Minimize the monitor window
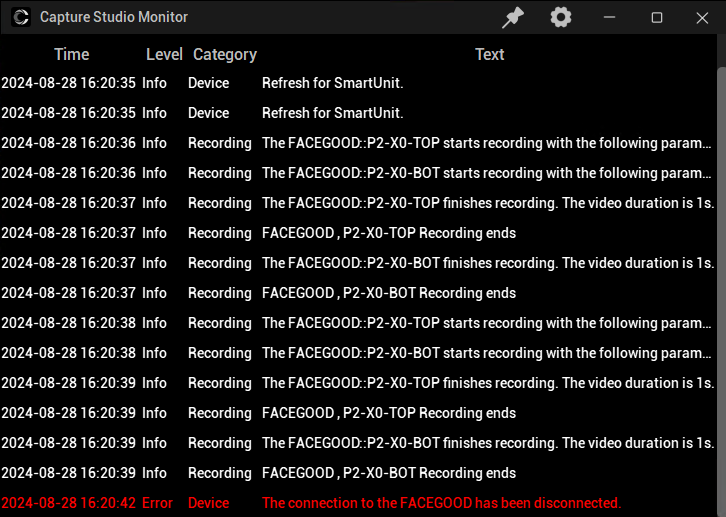The image size is (726, 517). tap(609, 18)
